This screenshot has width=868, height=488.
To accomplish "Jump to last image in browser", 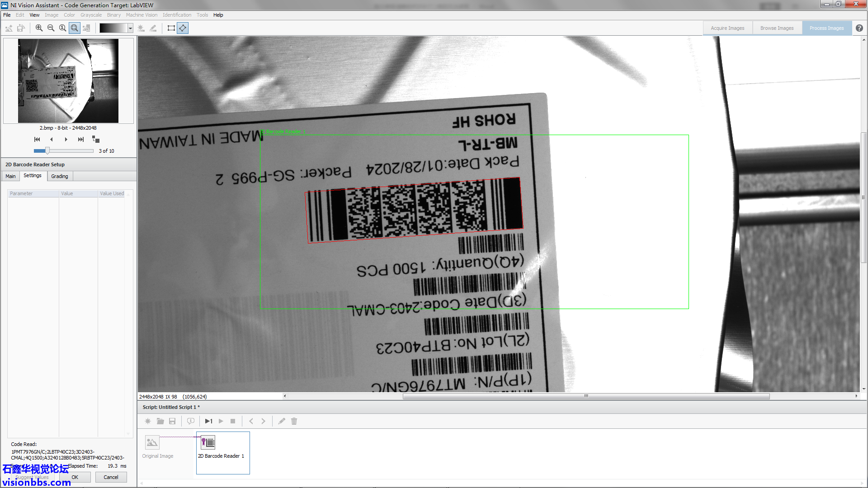I will (x=81, y=139).
